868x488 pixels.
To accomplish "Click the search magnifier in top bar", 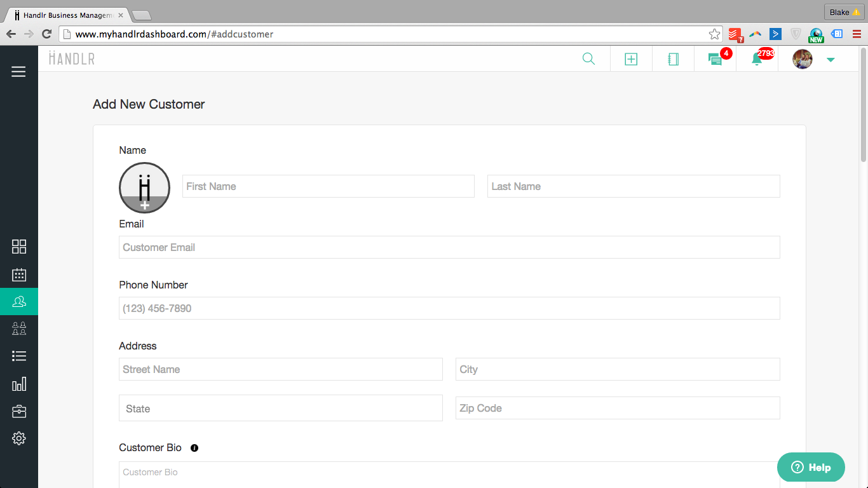I will click(589, 59).
